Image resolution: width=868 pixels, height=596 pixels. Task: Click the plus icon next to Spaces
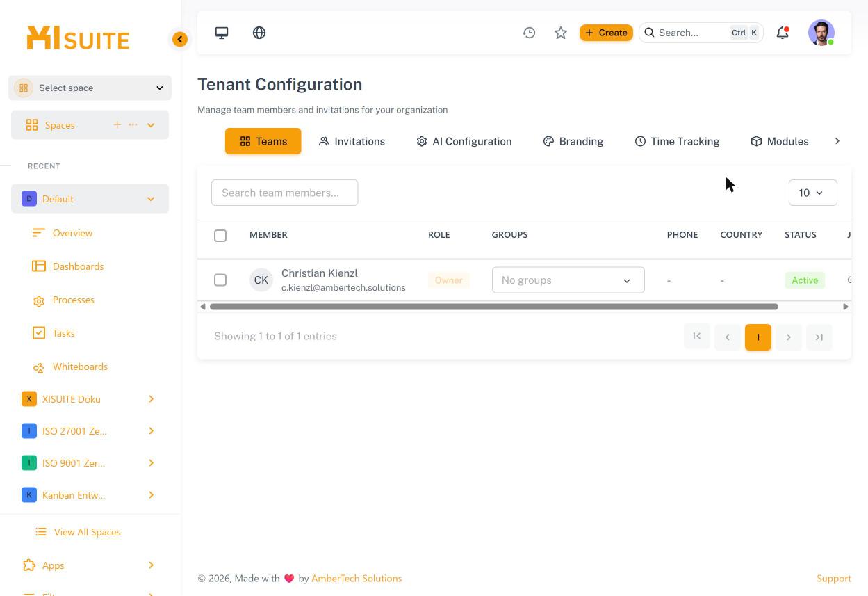(117, 125)
